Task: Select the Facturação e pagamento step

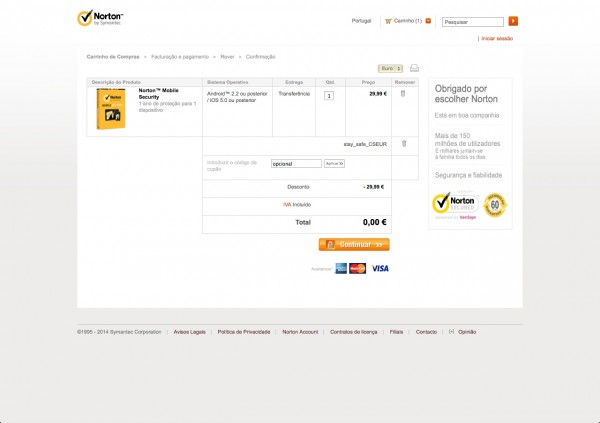Action: 180,57
